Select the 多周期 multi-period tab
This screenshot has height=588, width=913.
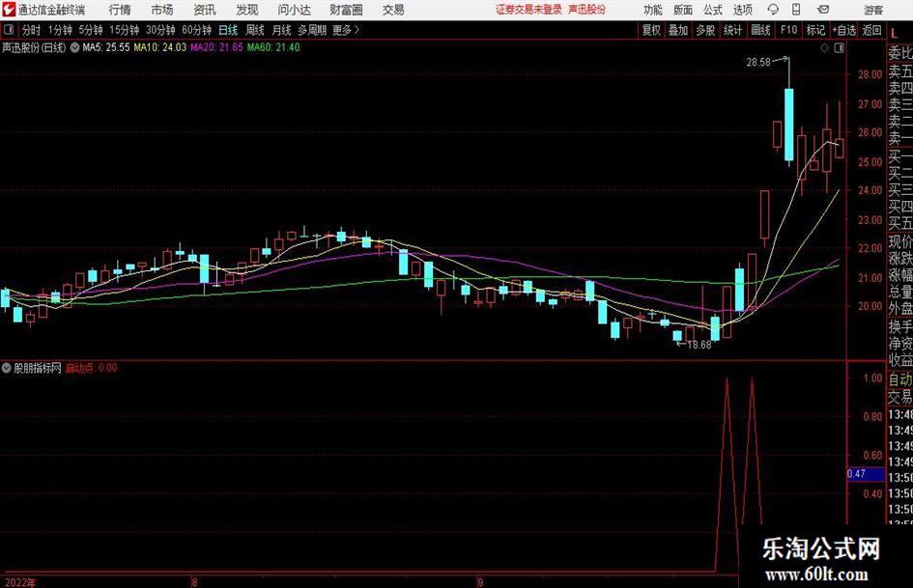[311, 30]
